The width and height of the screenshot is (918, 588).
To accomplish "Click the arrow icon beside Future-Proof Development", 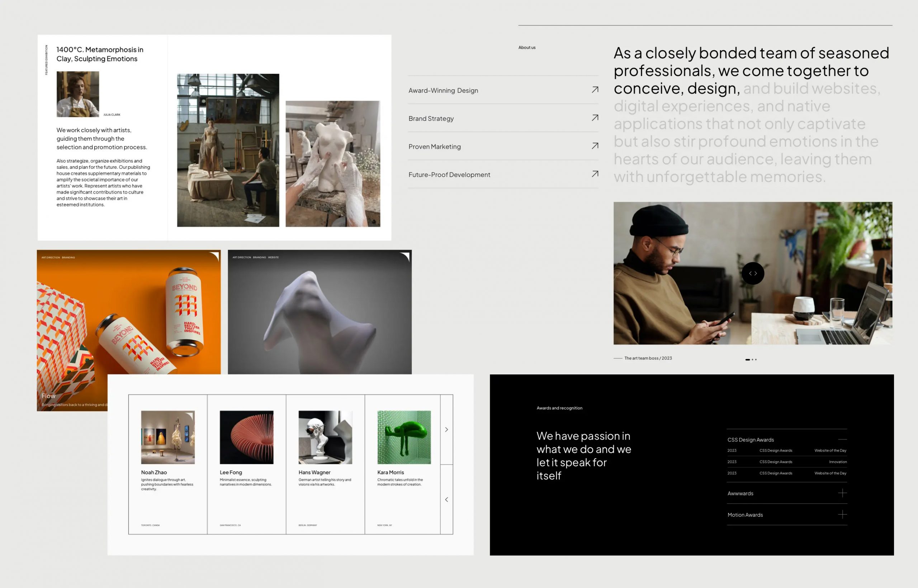I will [595, 174].
